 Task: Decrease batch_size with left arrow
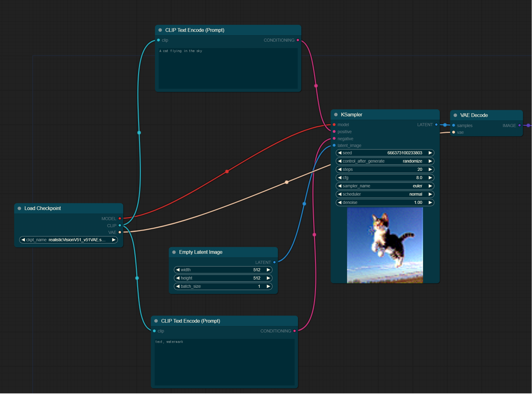(178, 286)
